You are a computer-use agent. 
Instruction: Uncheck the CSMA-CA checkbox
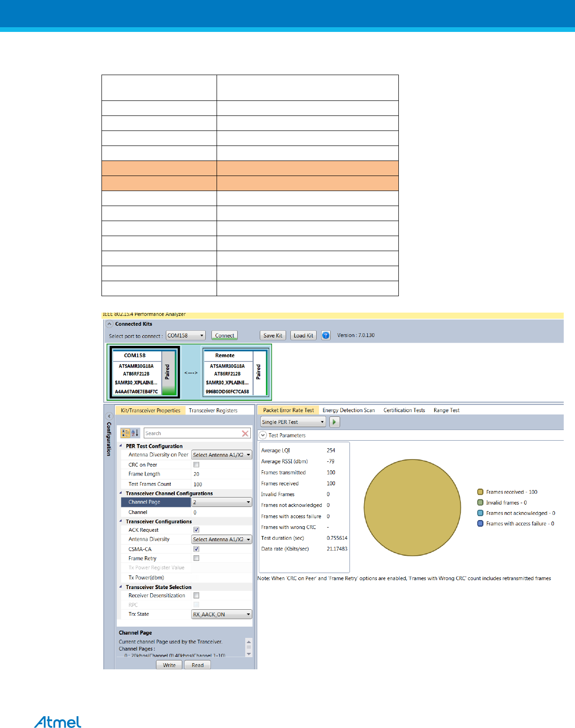(196, 549)
